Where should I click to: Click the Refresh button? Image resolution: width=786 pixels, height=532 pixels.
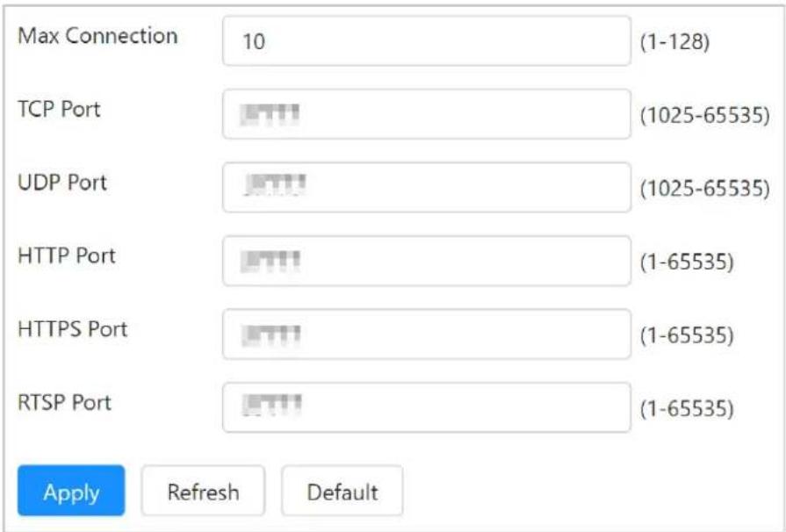203,491
